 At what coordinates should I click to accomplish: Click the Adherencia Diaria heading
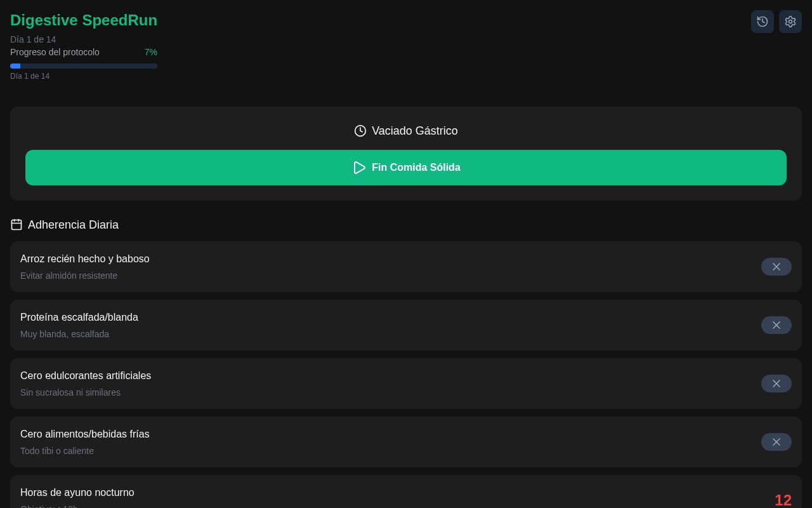point(73,225)
